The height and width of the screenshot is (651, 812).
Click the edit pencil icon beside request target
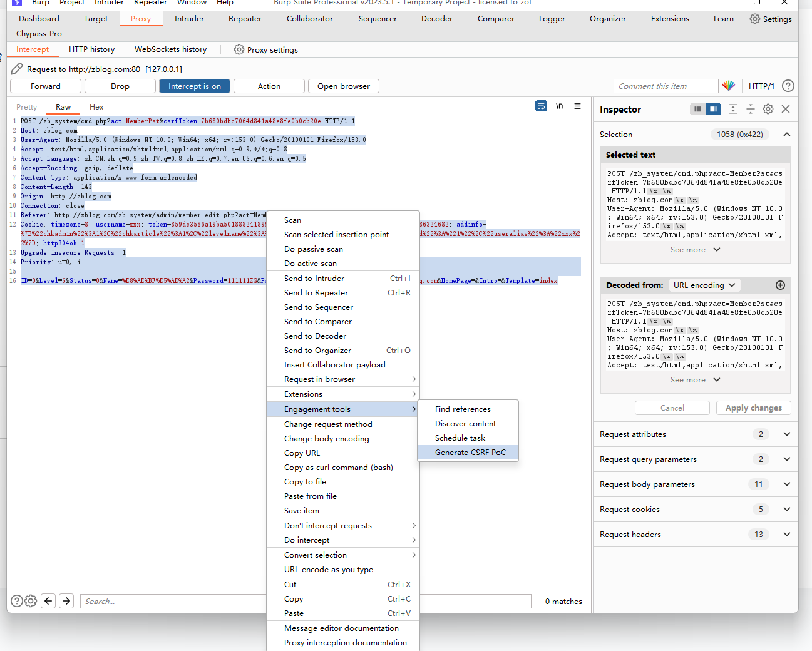pos(17,69)
